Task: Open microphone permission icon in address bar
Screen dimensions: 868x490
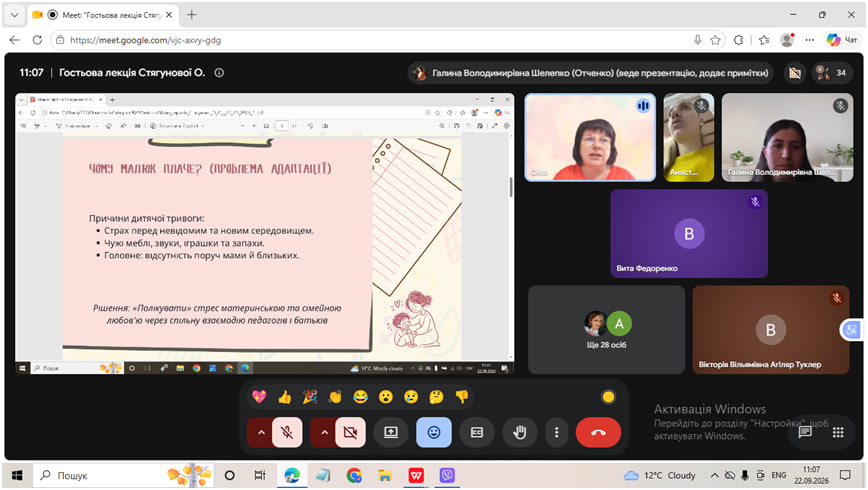Action: (698, 40)
